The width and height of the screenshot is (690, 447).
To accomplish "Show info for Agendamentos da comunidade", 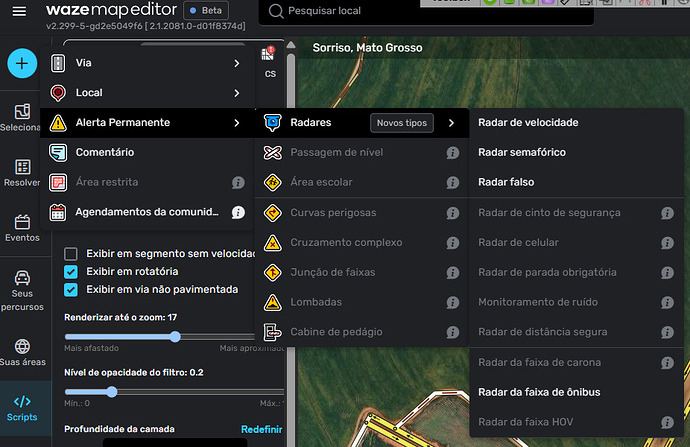I will click(x=238, y=213).
